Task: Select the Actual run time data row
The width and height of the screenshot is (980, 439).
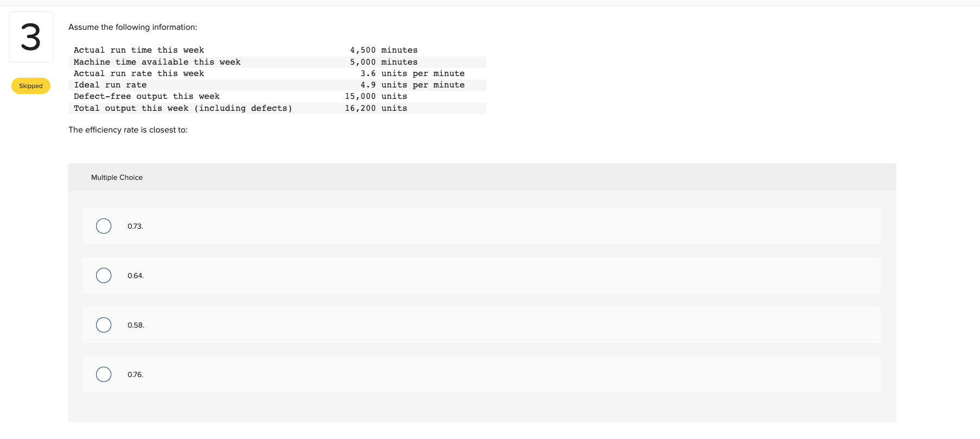Action: [x=244, y=50]
